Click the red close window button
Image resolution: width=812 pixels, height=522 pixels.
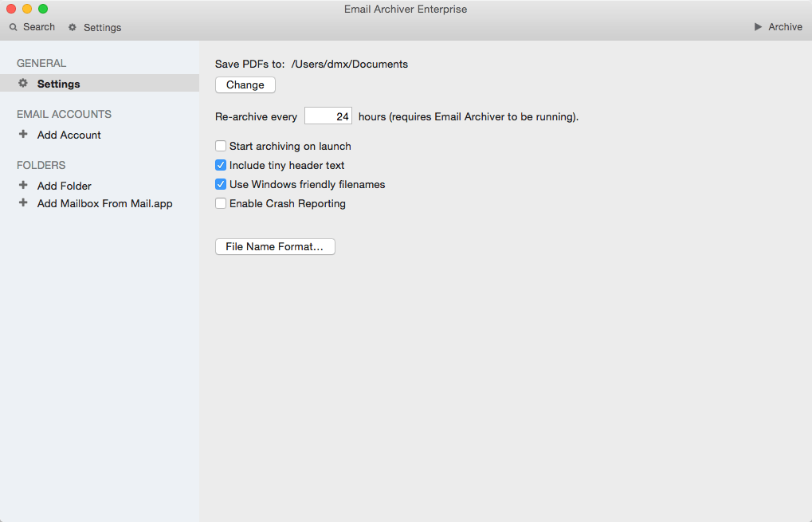(11, 9)
